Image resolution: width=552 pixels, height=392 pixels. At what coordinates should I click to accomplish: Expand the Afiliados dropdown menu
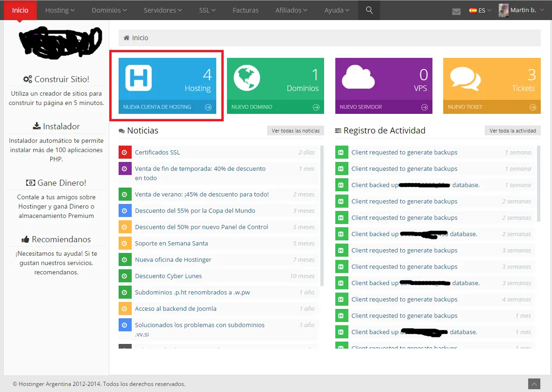[x=291, y=10]
